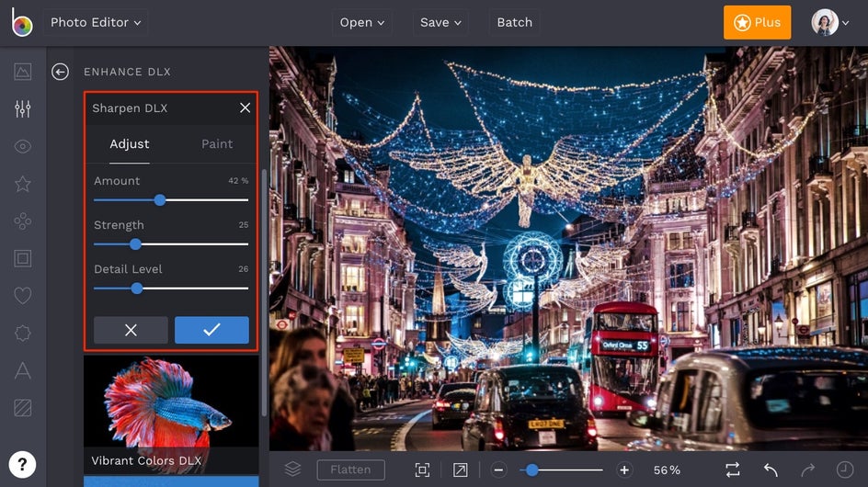Screen dimensions: 868x487
Task: Open the Image Manager sidebar icon
Action: click(23, 72)
